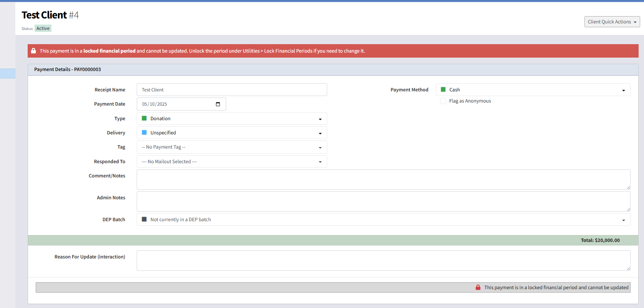644x308 pixels.
Task: Expand the Type dropdown showing Donation
Action: point(232,119)
